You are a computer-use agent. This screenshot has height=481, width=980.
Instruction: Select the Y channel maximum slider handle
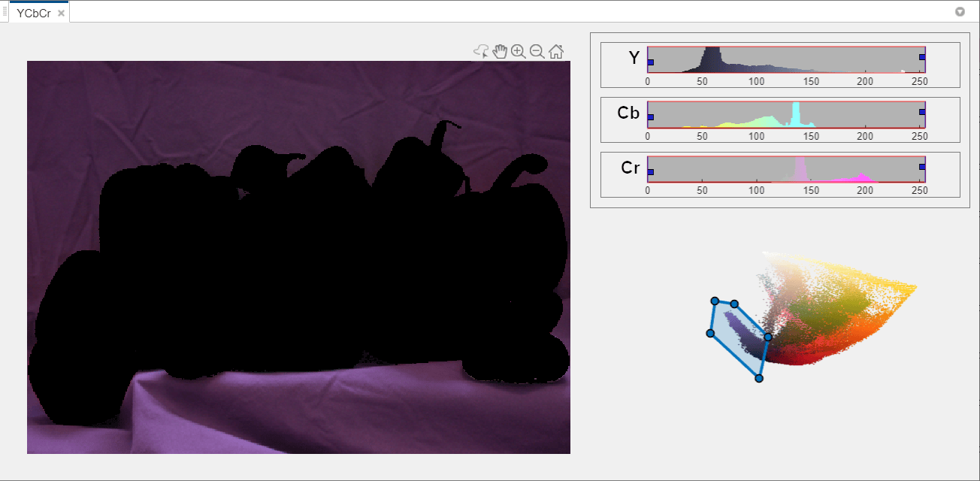pyautogui.click(x=922, y=57)
